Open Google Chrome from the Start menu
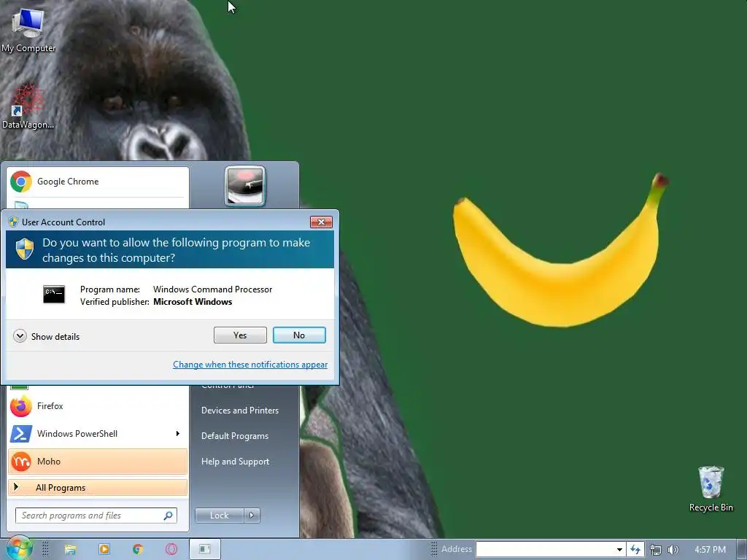Viewport: 747px width, 560px height. tap(98, 182)
